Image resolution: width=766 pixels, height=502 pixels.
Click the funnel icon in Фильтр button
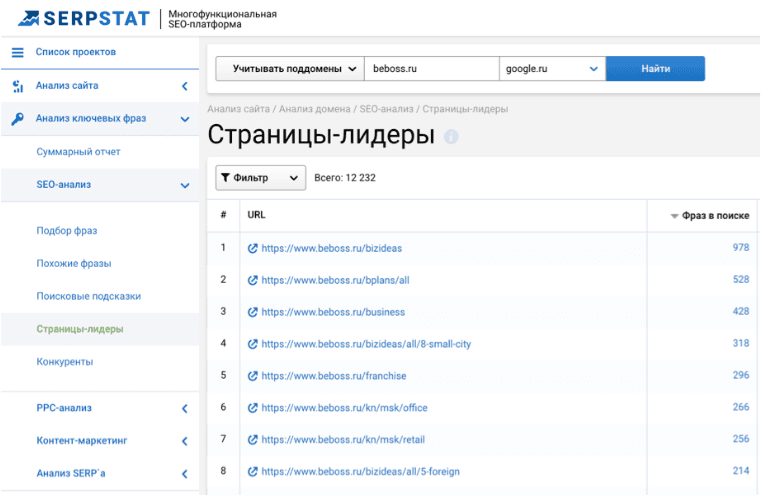pyautogui.click(x=225, y=178)
